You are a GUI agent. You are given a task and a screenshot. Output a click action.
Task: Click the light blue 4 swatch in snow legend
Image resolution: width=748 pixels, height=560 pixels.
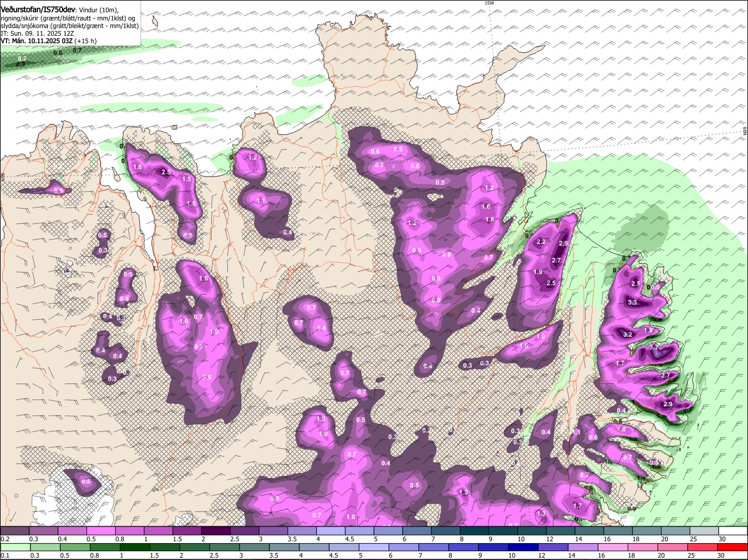330,531
